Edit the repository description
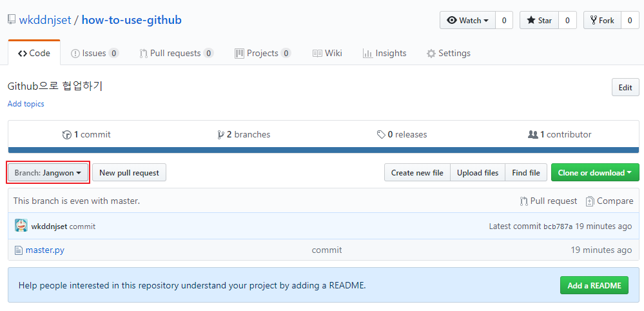Image resolution: width=644 pixels, height=311 pixels. (x=625, y=87)
